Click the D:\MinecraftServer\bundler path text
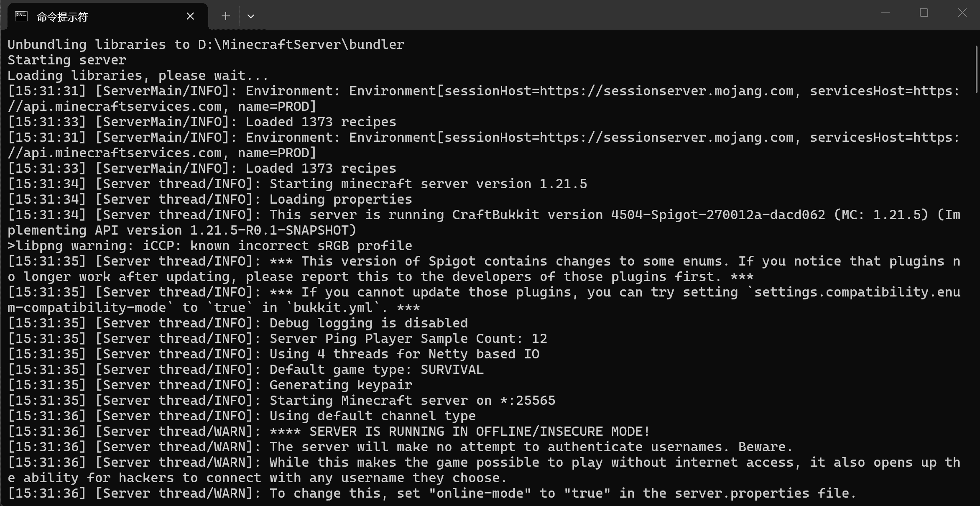Screen dimensions: 980x506 tap(301, 45)
